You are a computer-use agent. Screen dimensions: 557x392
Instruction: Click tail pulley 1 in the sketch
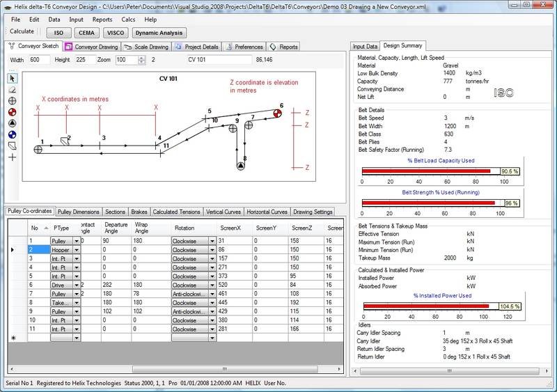tap(38, 150)
